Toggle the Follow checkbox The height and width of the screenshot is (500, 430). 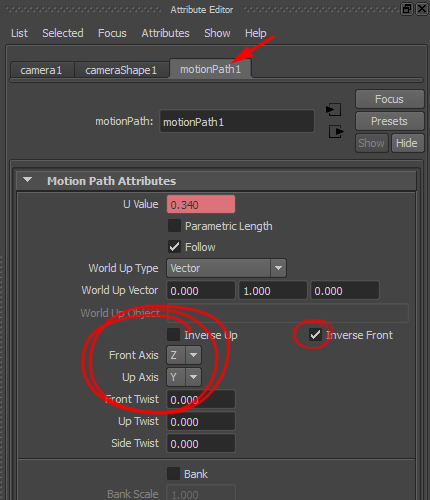click(174, 247)
